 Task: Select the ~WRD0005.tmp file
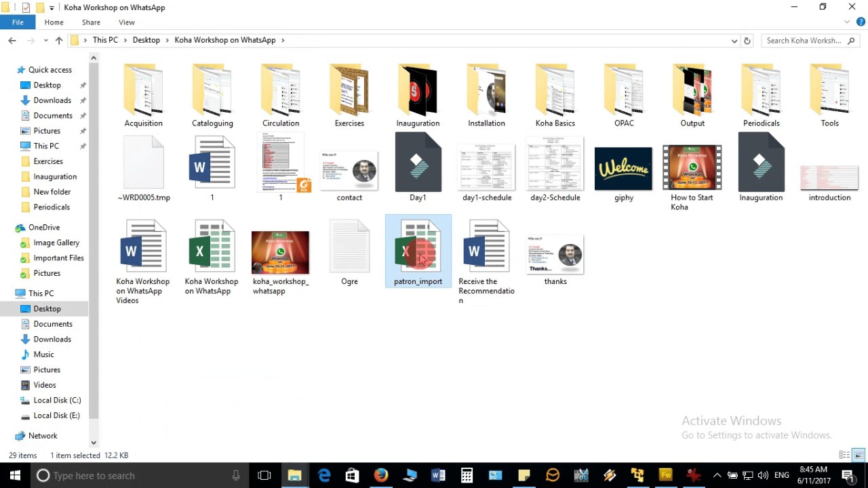coord(143,169)
